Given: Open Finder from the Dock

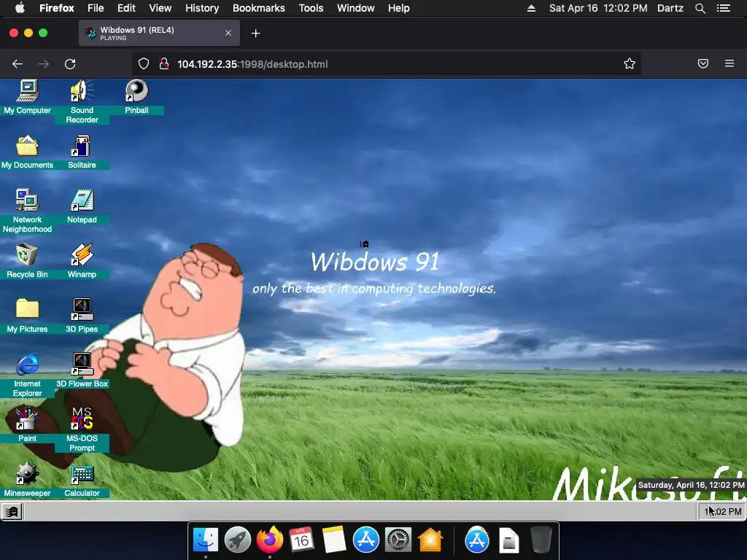Looking at the screenshot, I should [206, 540].
